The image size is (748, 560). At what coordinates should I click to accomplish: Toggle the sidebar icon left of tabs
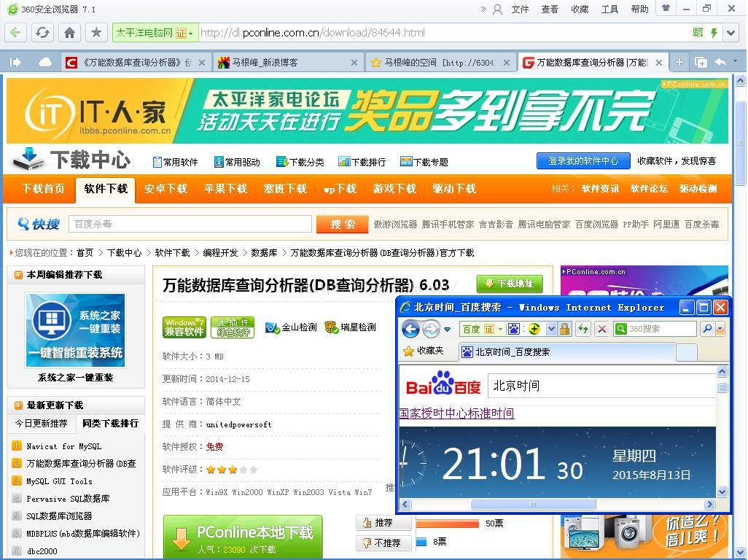coord(16,62)
